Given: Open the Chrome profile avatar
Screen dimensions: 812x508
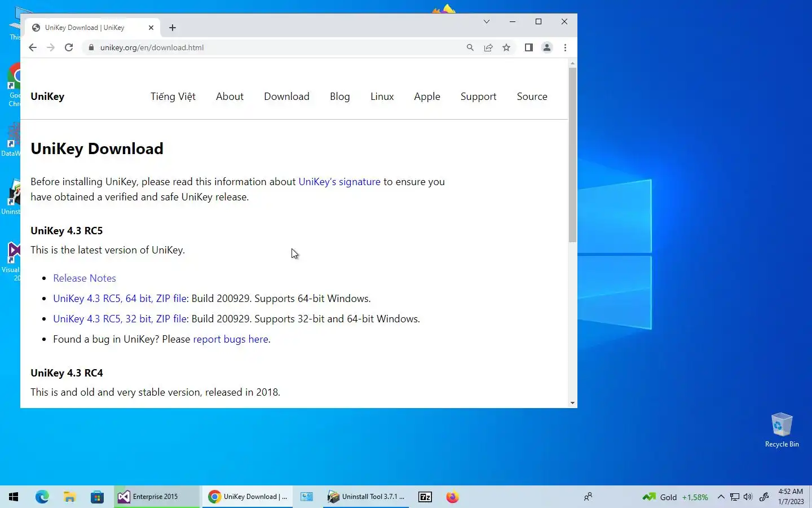Looking at the screenshot, I should [x=546, y=47].
